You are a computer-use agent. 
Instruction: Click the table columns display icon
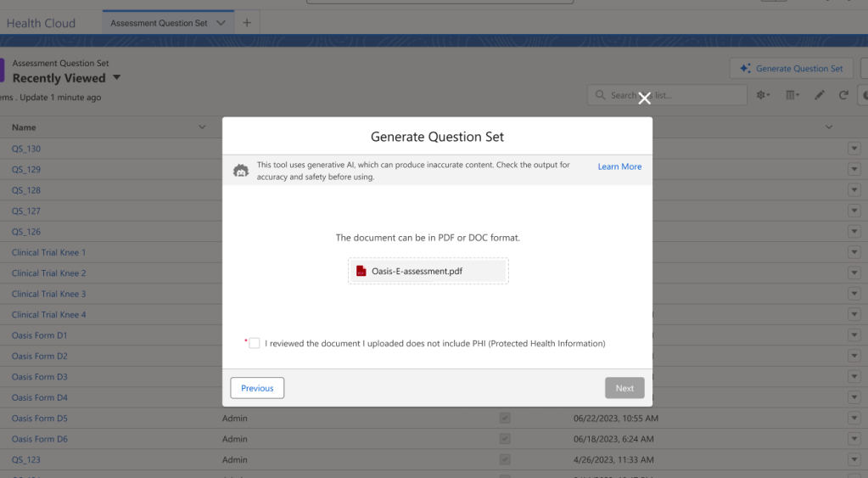click(x=792, y=95)
